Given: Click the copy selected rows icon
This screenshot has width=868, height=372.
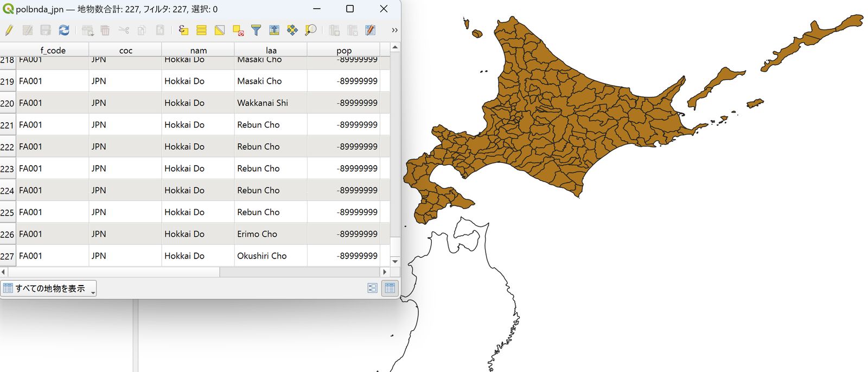Looking at the screenshot, I should [x=142, y=30].
